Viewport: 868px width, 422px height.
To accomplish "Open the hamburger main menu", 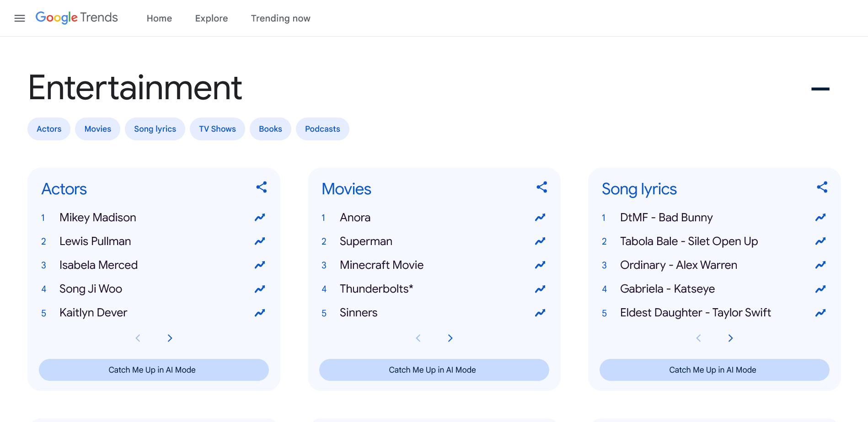I will pyautogui.click(x=20, y=18).
